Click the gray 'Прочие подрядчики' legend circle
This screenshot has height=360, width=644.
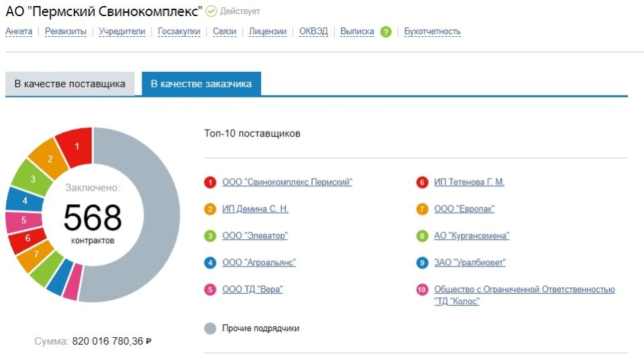point(210,328)
